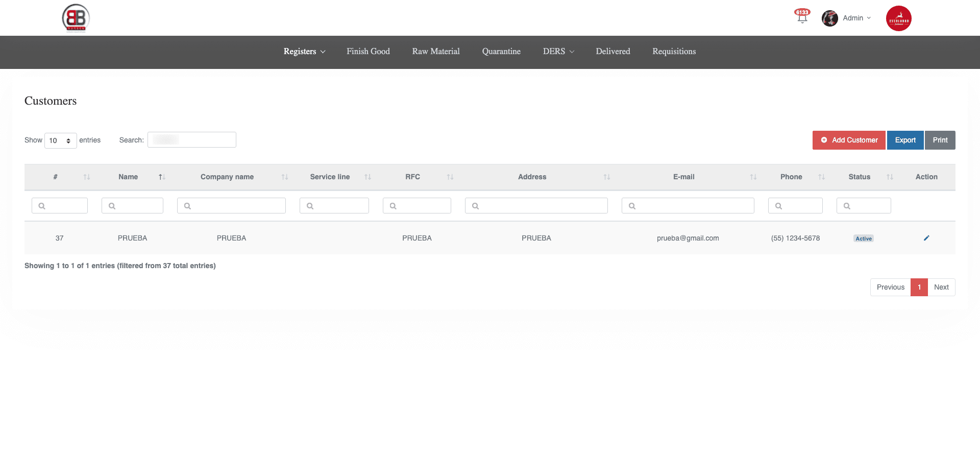This screenshot has height=453, width=980.
Task: Expand the DERS menu
Action: pyautogui.click(x=558, y=52)
